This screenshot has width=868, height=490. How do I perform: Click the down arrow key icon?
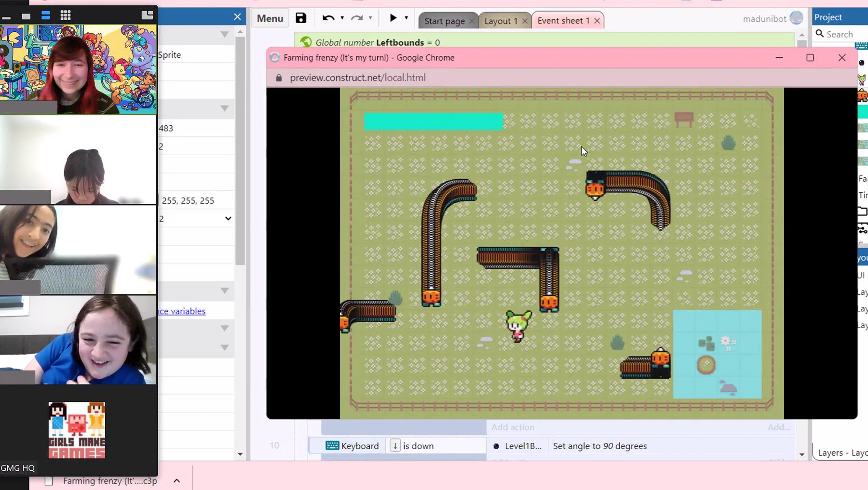pos(395,446)
